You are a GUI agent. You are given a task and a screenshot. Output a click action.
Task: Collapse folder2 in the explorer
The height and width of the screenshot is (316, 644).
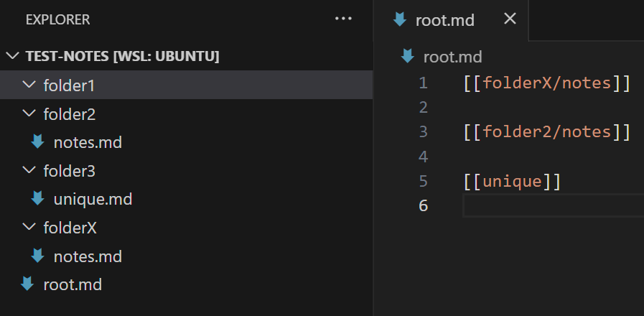[29, 113]
